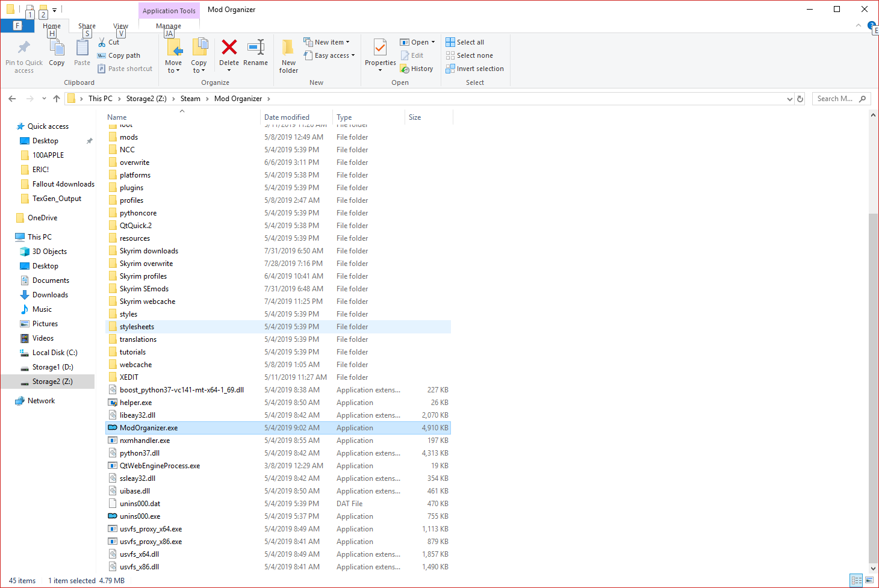This screenshot has height=588, width=879.
Task: Click the Rename icon
Action: 256,47
